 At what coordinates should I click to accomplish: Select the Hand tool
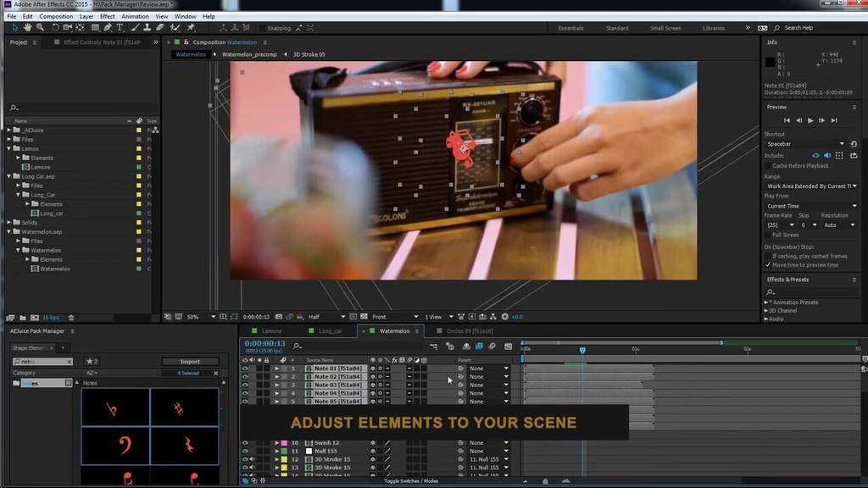coord(27,27)
